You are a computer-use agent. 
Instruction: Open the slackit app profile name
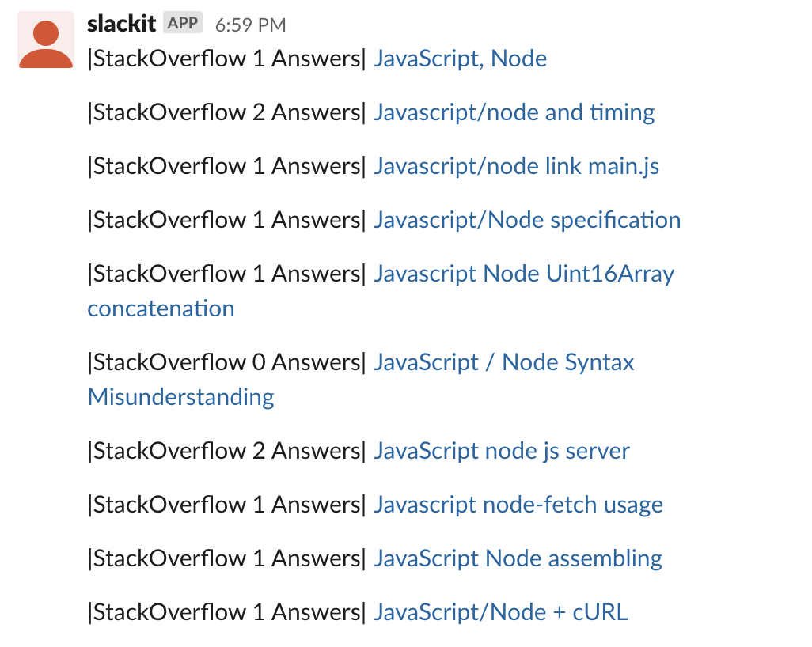(x=121, y=24)
